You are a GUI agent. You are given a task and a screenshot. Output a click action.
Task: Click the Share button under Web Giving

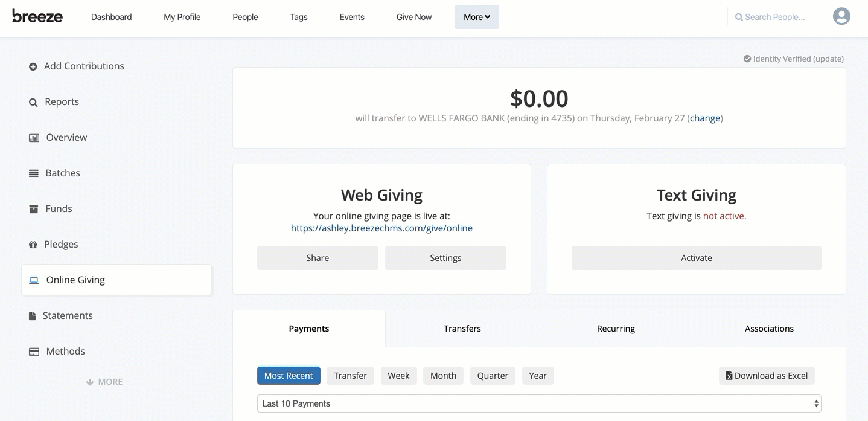click(318, 258)
